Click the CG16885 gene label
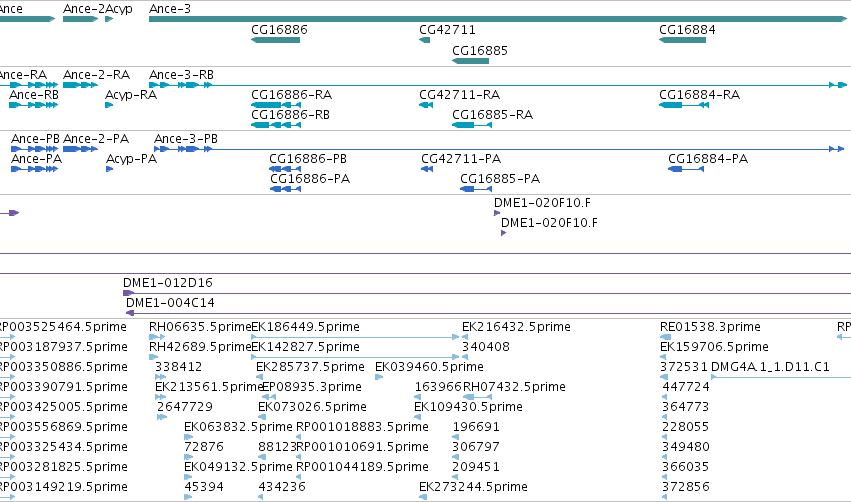The width and height of the screenshot is (851, 502). click(480, 51)
